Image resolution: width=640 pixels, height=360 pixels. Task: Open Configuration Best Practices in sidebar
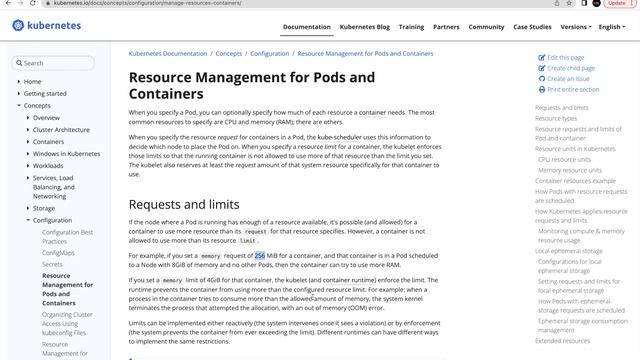[67, 237]
